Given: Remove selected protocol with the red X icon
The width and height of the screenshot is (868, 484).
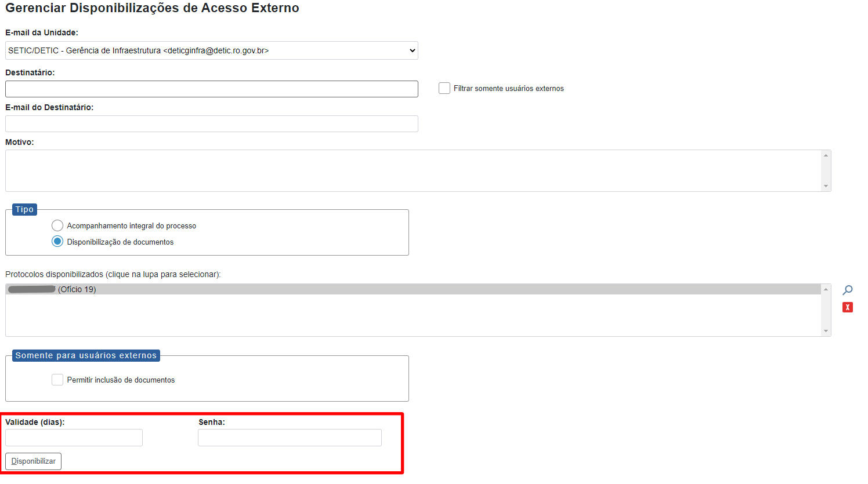Looking at the screenshot, I should pos(848,307).
